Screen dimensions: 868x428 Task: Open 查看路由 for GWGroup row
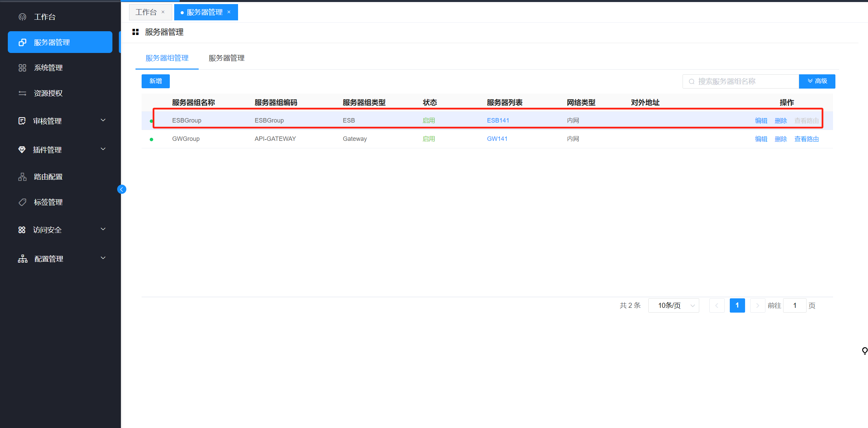tap(806, 139)
